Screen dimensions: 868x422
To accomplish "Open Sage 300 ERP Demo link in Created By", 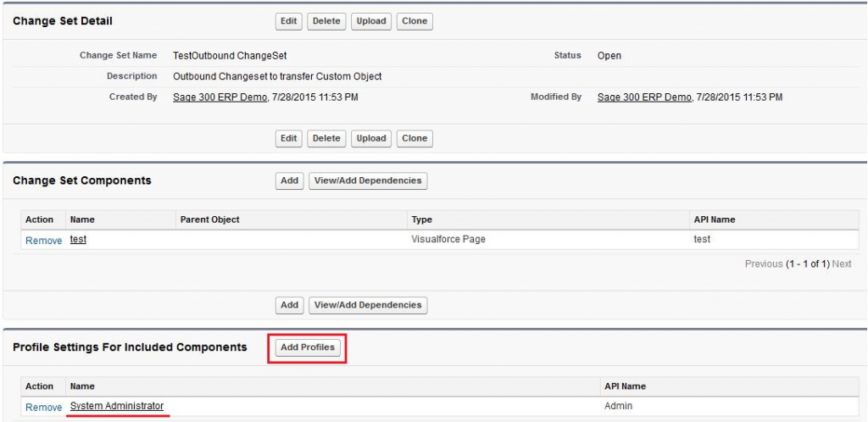I will tap(221, 97).
